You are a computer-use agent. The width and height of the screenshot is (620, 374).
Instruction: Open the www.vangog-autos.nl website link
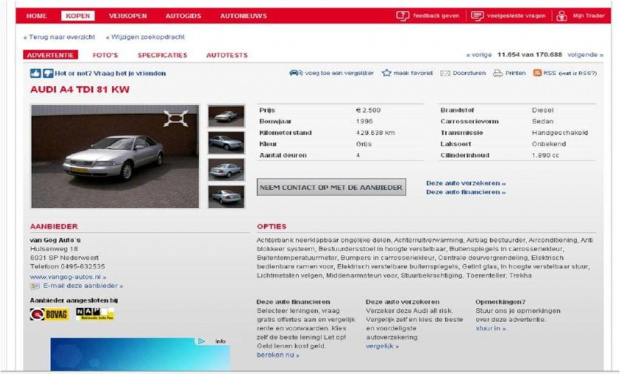pos(68,277)
